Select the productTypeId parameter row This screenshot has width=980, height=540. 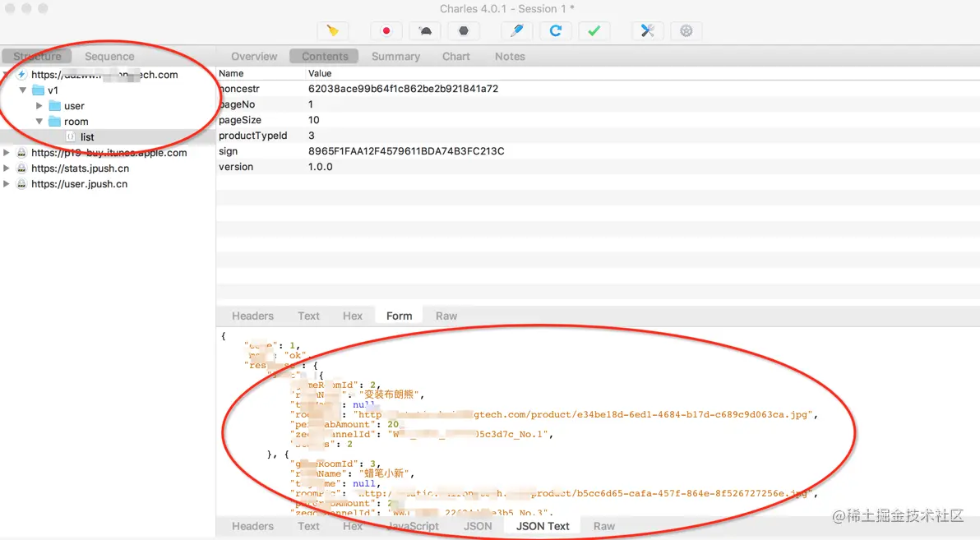598,136
